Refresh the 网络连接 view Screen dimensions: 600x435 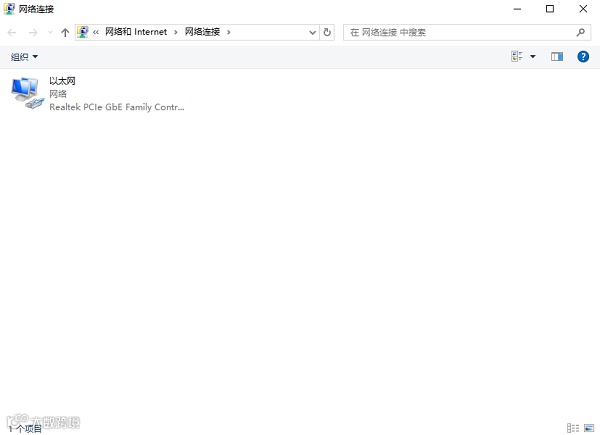tap(327, 33)
